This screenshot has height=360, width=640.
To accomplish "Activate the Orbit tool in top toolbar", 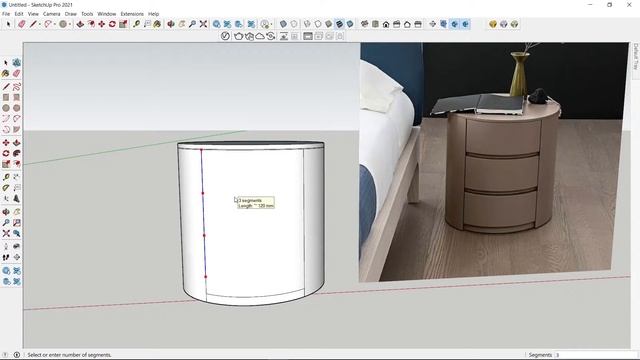I will (171, 24).
